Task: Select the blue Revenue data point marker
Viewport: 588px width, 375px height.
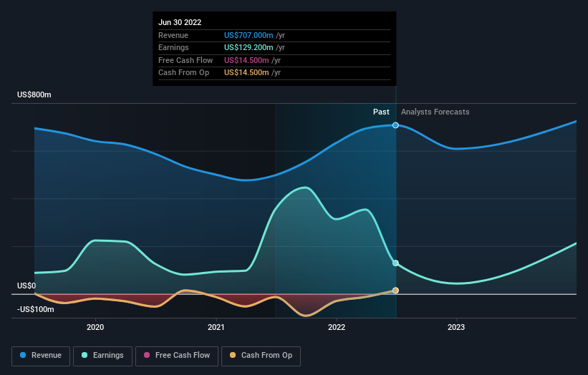Action: [395, 125]
